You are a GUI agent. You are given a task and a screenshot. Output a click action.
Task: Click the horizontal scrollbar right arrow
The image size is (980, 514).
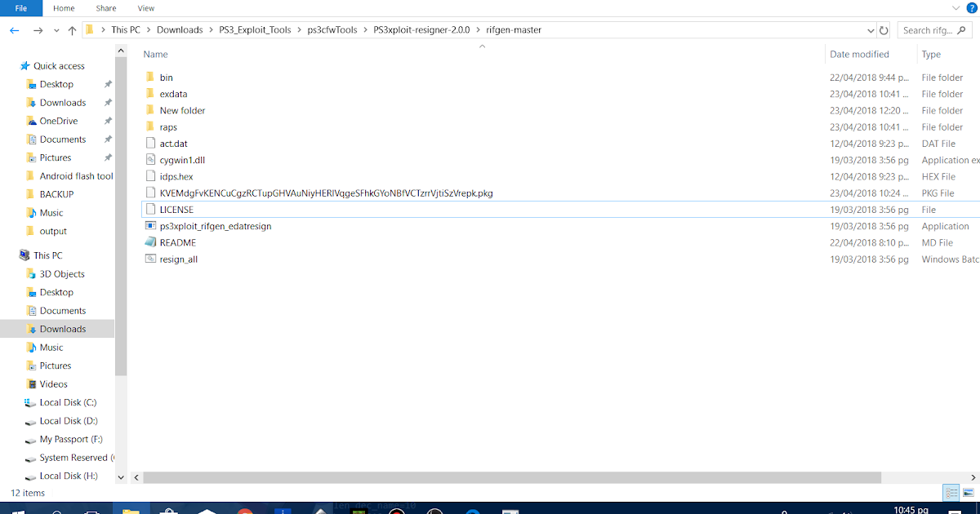pos(974,477)
